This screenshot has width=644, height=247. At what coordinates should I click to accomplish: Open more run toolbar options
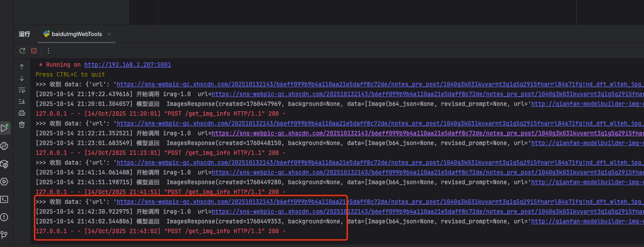coord(49,51)
